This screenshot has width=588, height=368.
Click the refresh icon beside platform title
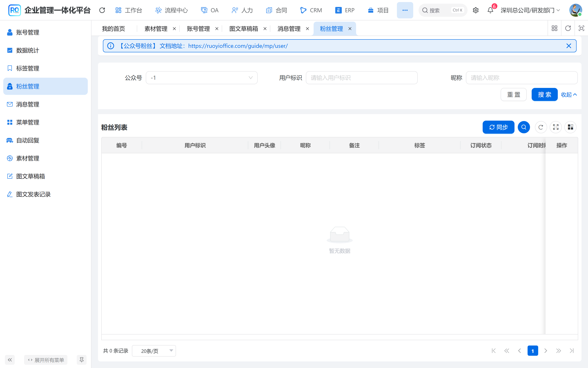point(102,10)
